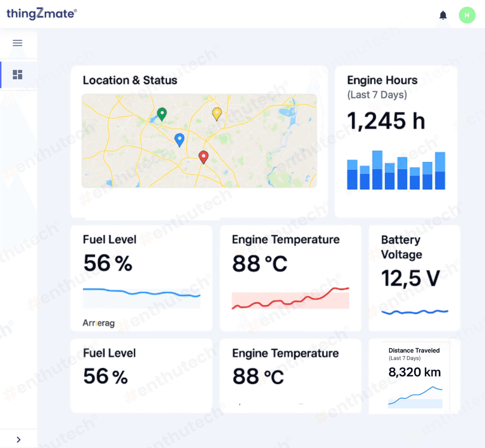Click the Battery Voltage 12,5 V card
Image resolution: width=485 pixels, height=448 pixels.
point(414,278)
